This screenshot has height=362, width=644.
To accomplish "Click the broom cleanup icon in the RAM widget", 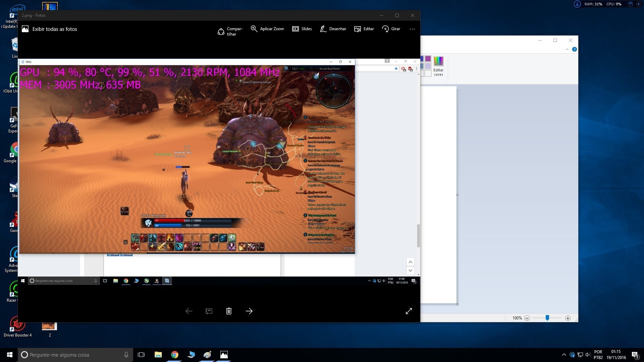I will click(x=577, y=4).
